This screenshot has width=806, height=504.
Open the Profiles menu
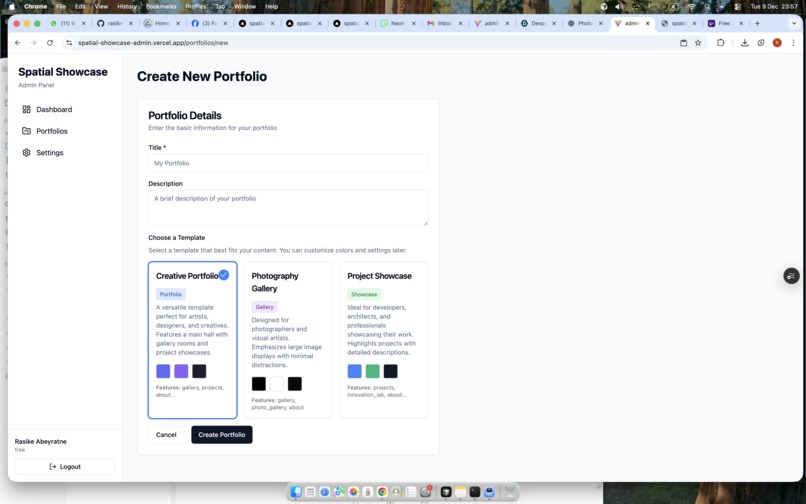point(195,7)
